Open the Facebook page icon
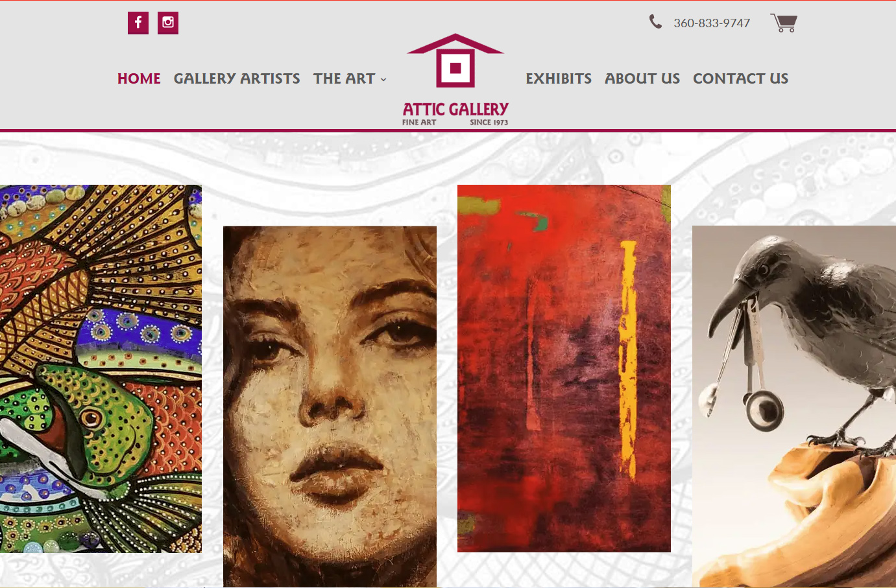The width and height of the screenshot is (896, 588). [138, 23]
